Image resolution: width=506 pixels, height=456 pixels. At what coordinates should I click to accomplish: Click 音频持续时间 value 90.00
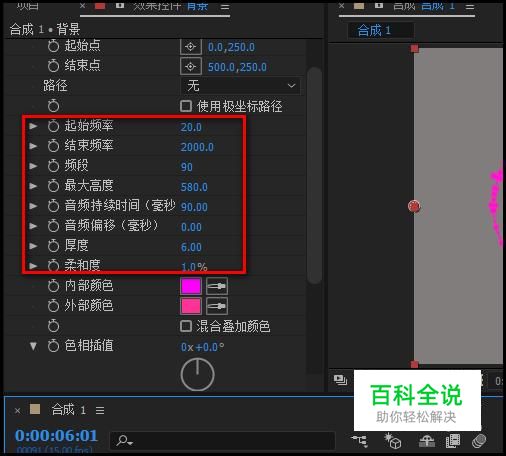(x=194, y=207)
